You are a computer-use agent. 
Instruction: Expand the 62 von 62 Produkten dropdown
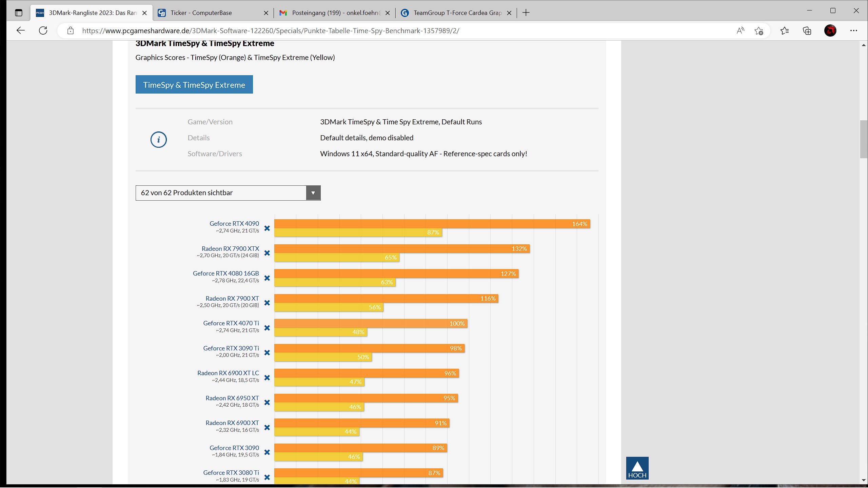pos(313,193)
